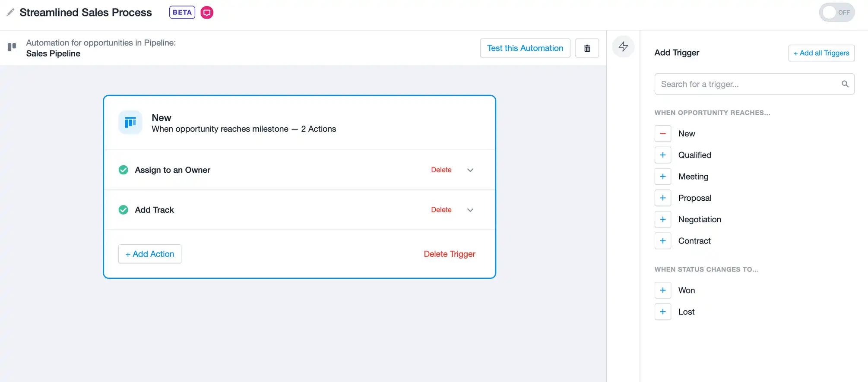Click the Sales Pipeline name text
This screenshot has height=382, width=868.
[x=53, y=54]
